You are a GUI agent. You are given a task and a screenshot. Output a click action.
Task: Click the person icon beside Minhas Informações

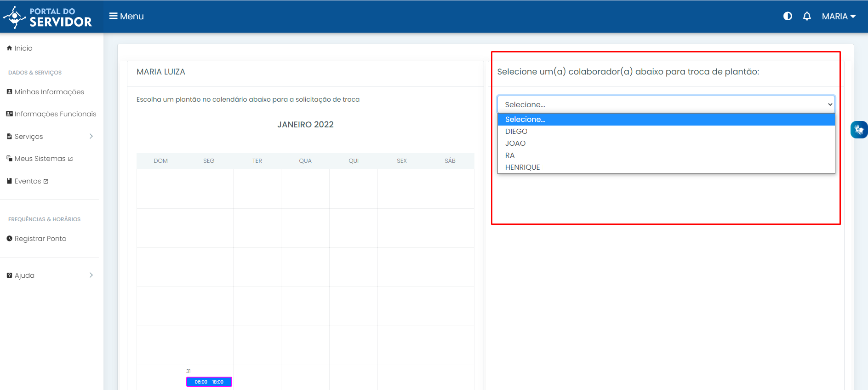point(9,92)
